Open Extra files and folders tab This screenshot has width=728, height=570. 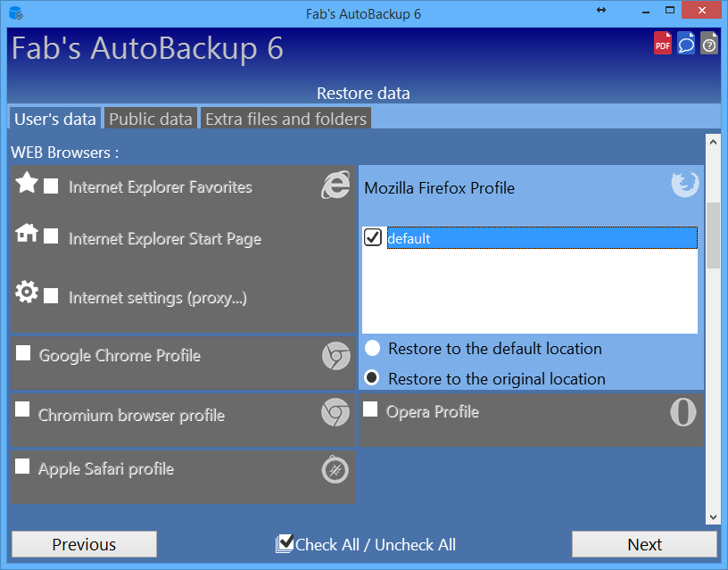(286, 119)
